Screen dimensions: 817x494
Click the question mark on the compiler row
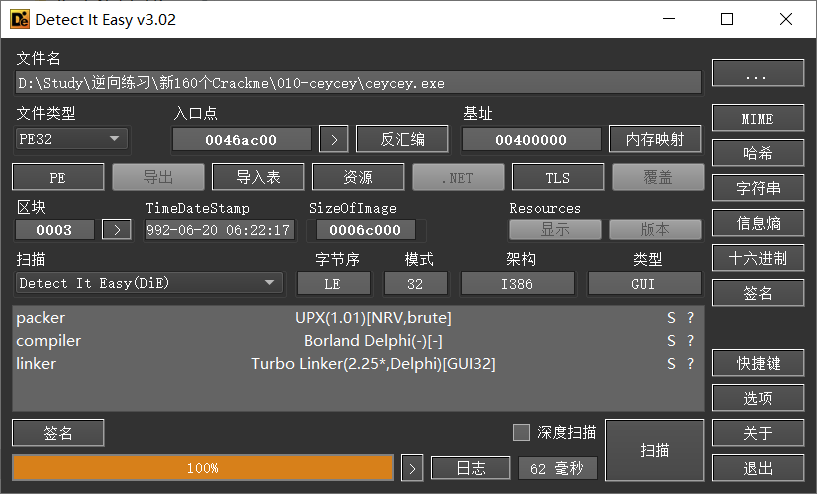[690, 341]
